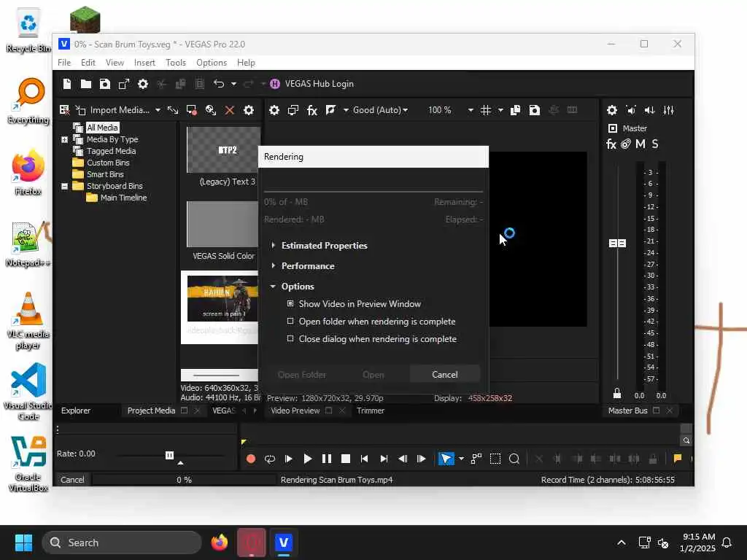The height and width of the screenshot is (560, 747).
Task: Adjust the Master volume fader
Action: tap(617, 244)
